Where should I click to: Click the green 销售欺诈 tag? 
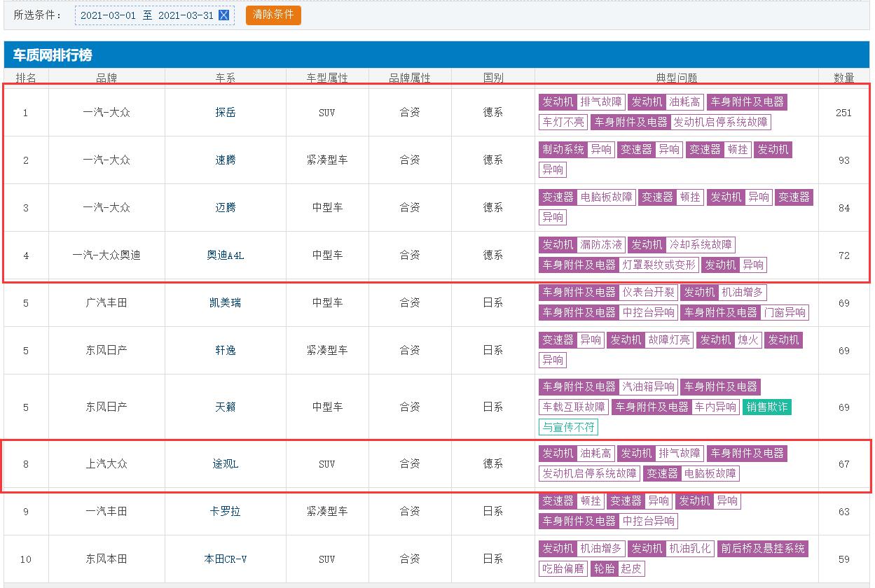click(767, 407)
